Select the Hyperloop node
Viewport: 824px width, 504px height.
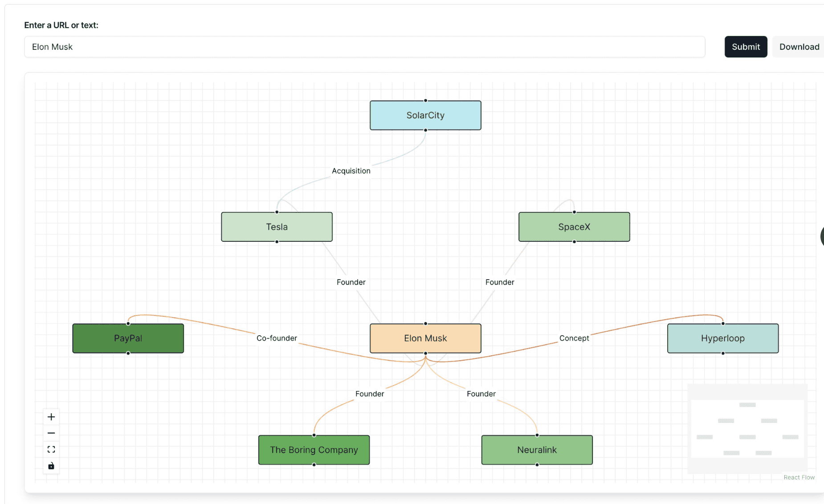(723, 338)
